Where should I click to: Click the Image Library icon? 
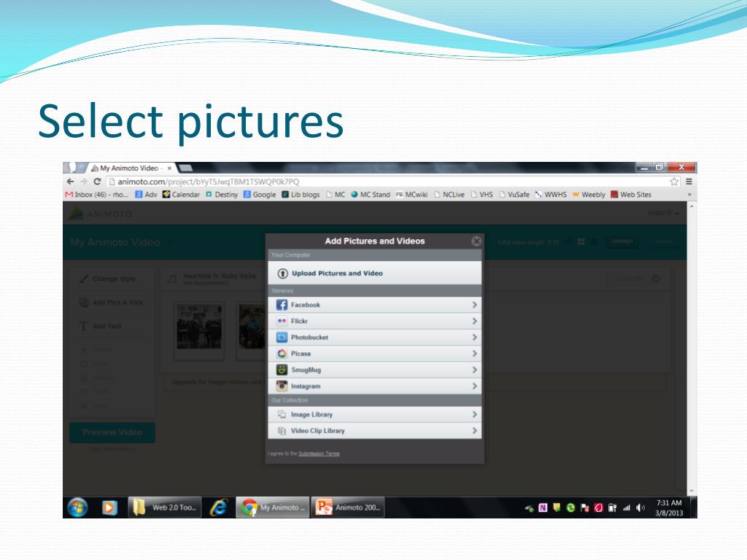click(x=282, y=414)
